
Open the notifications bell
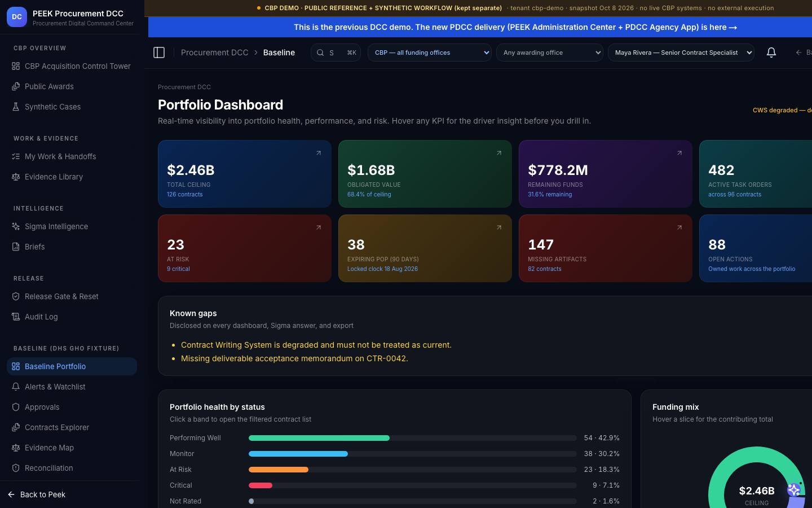click(x=771, y=52)
